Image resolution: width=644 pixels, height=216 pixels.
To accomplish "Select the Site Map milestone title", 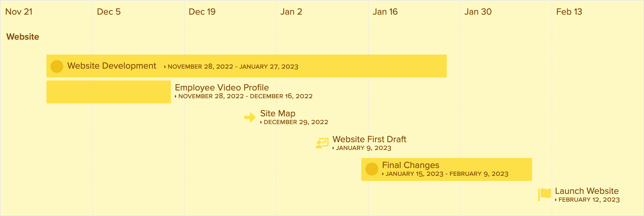I will tap(278, 113).
